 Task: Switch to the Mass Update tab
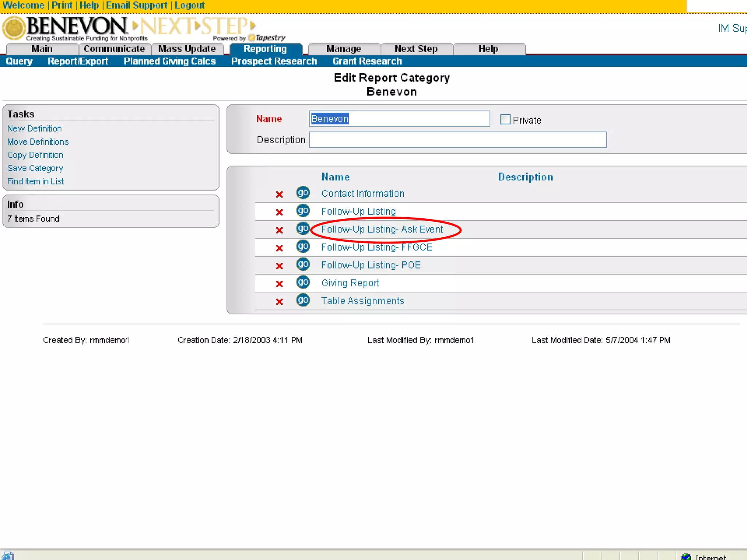[x=187, y=49]
